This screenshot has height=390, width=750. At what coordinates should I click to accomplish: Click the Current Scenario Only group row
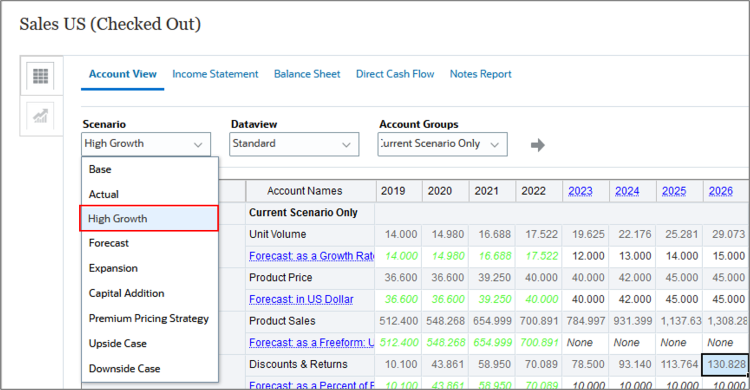[x=303, y=212]
